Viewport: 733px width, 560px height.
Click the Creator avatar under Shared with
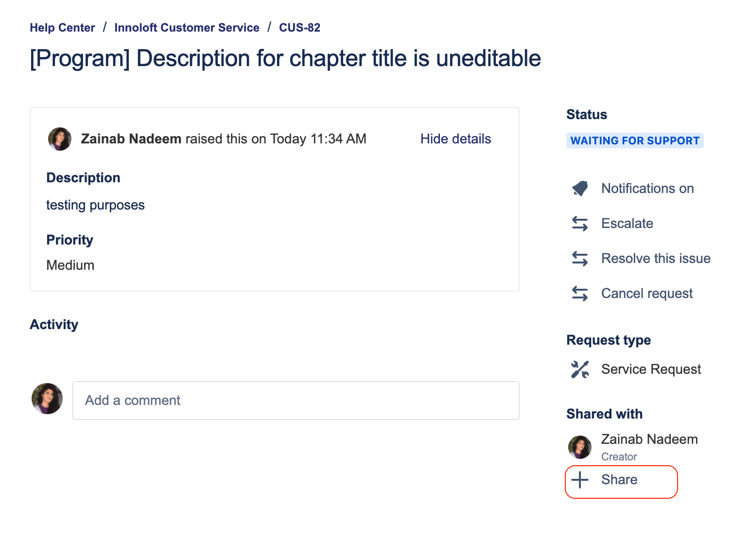[580, 447]
